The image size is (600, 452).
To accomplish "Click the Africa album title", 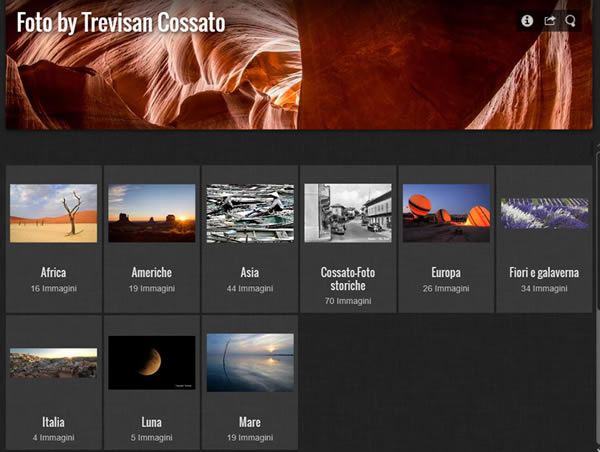I will coord(54,273).
